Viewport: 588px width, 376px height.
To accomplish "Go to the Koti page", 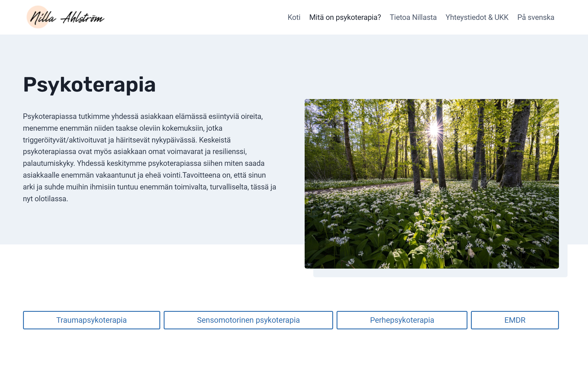I will [294, 17].
